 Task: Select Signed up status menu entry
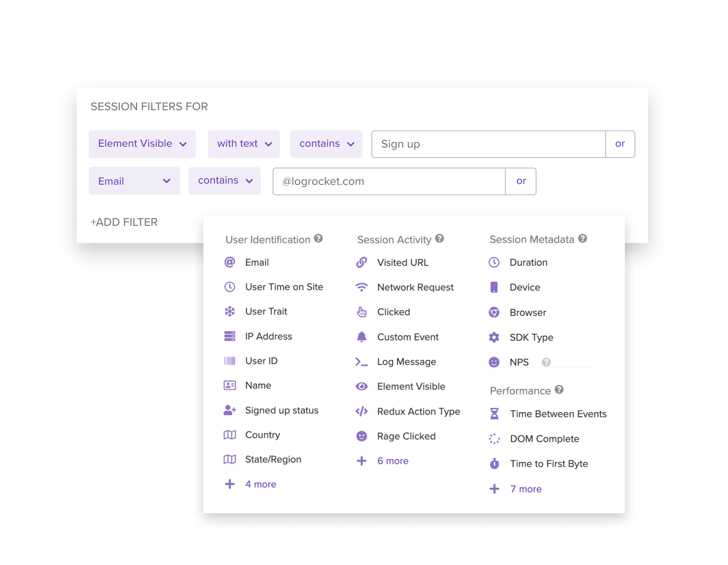282,410
